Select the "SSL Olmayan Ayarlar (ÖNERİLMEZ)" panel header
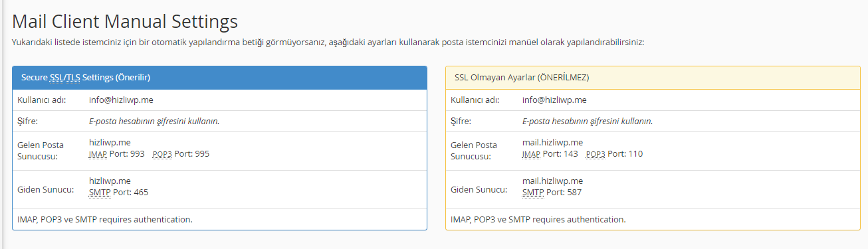The image size is (868, 249). [653, 78]
